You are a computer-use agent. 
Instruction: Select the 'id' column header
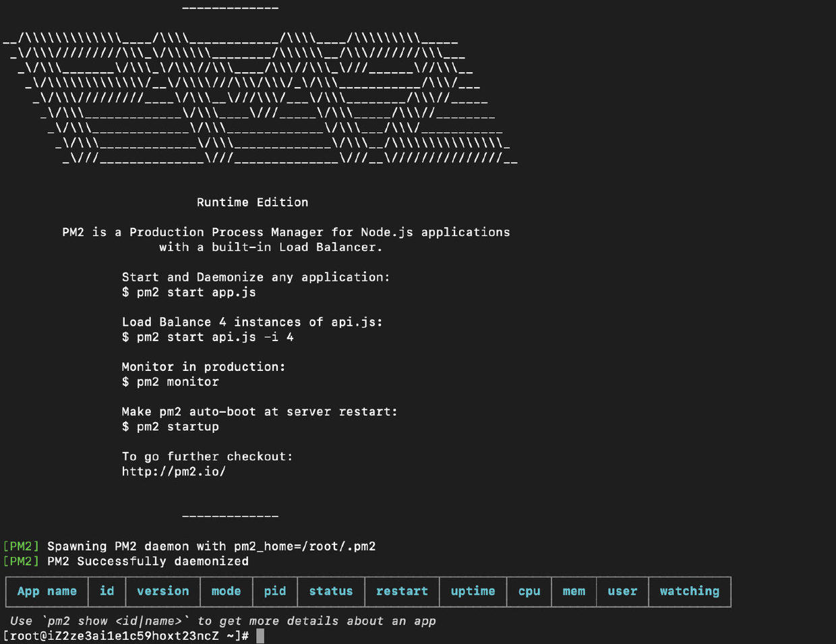pyautogui.click(x=107, y=591)
